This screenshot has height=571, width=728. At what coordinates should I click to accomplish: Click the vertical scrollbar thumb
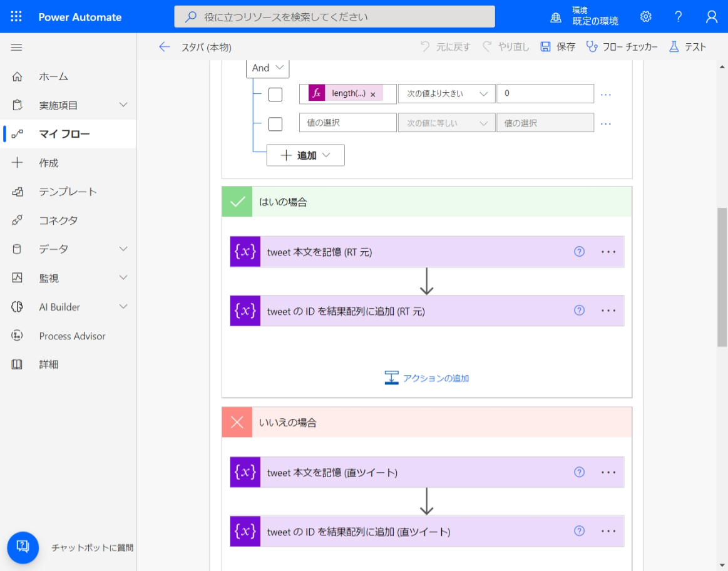click(x=722, y=277)
